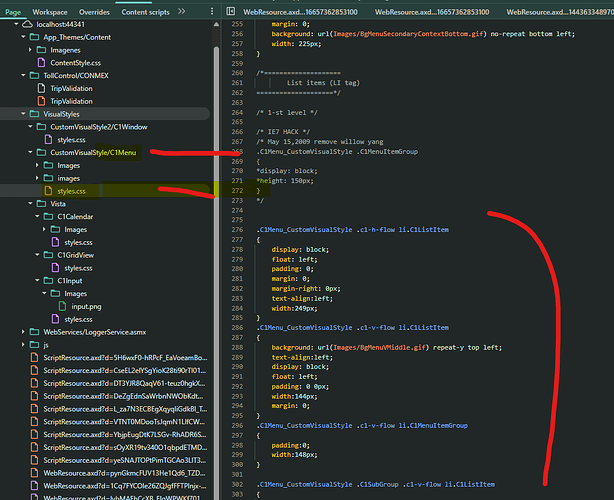The height and width of the screenshot is (500, 614).
Task: Click the BgMenuVMiddle.gif url in code
Action: click(381, 347)
